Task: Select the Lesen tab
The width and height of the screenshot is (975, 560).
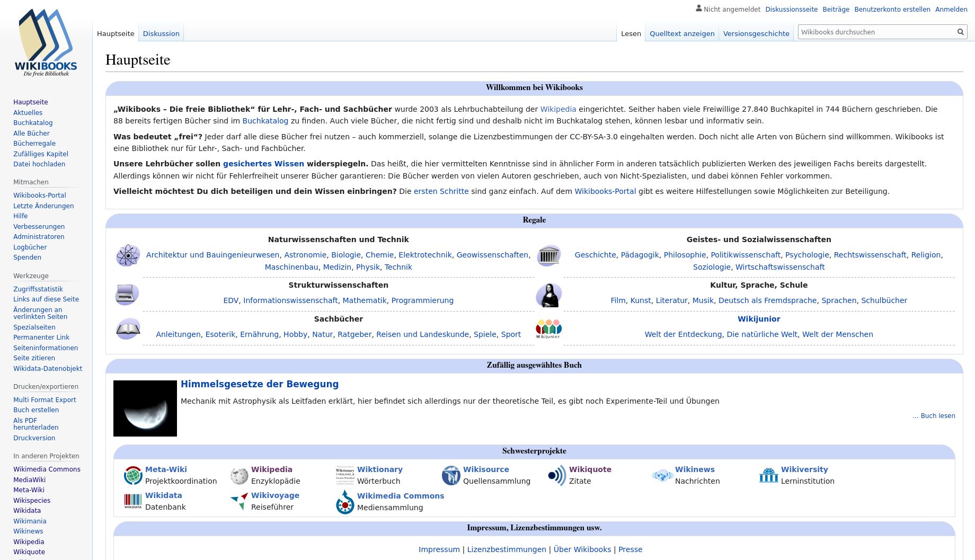Action: click(631, 33)
